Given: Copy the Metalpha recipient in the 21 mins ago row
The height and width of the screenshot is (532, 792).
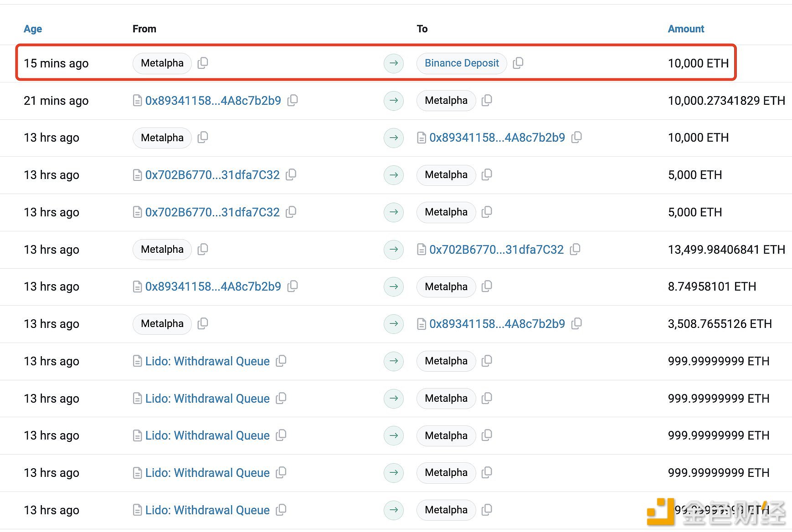Looking at the screenshot, I should [487, 100].
